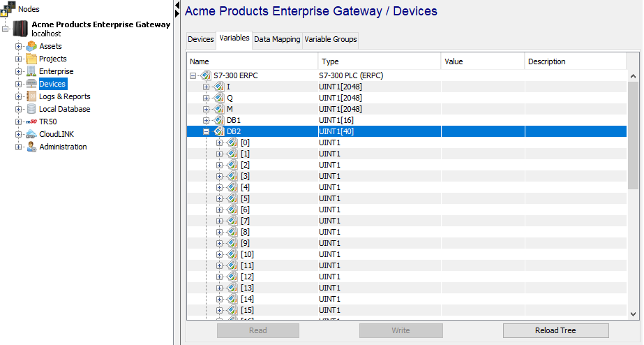This screenshot has height=345, width=644.
Task: Expand the Devices node in sidebar
Action: pyautogui.click(x=18, y=84)
